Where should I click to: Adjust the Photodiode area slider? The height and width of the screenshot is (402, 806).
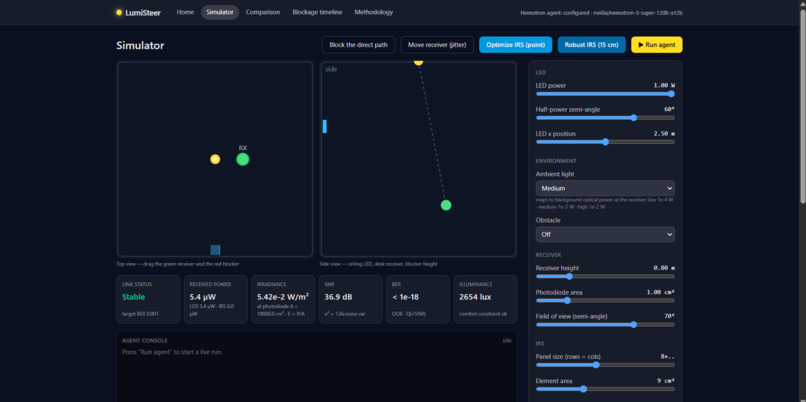605,301
